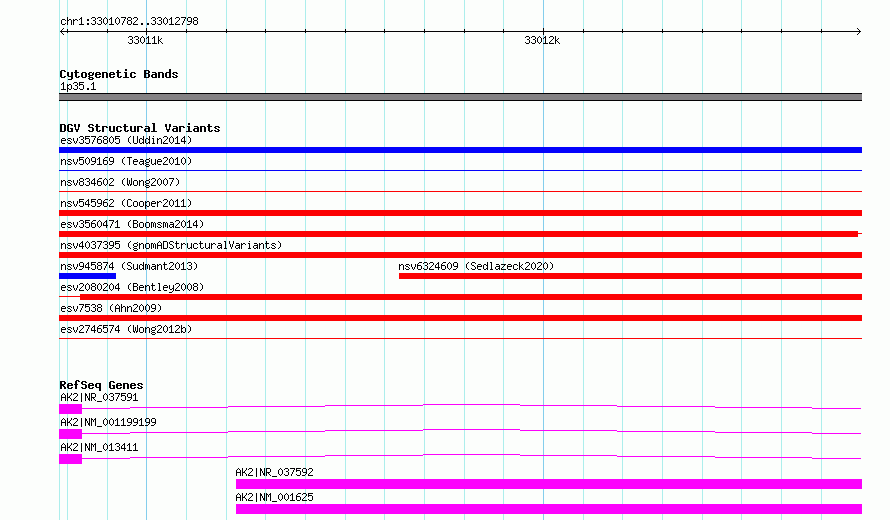Viewport: 890px width, 520px height.
Task: Open transcript AK2|NM_001199199 label
Action: point(108,422)
